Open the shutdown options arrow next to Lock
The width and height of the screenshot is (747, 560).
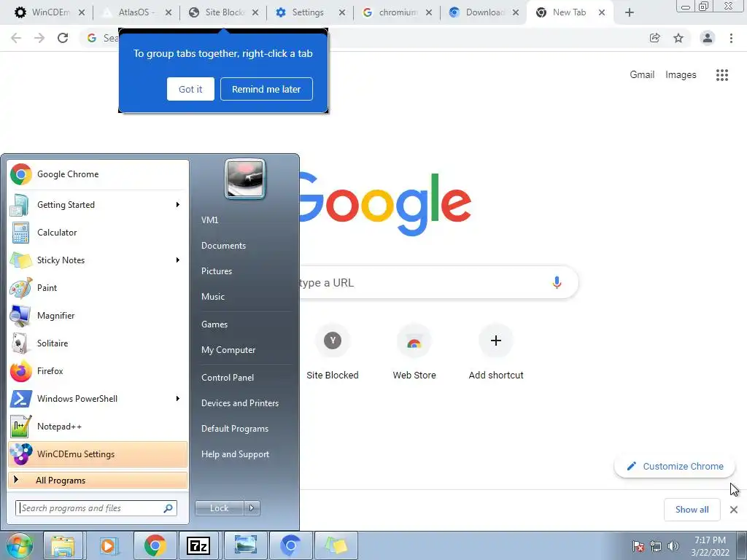click(252, 508)
